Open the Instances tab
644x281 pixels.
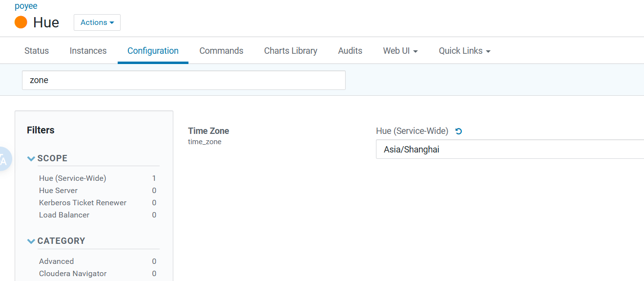(x=88, y=51)
